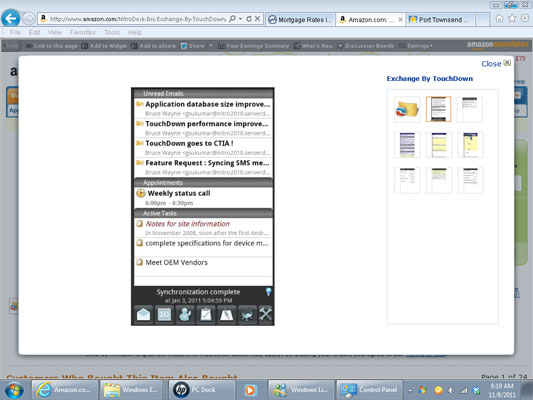Select middle thumbnail in third row
The image size is (533, 400).
439,180
